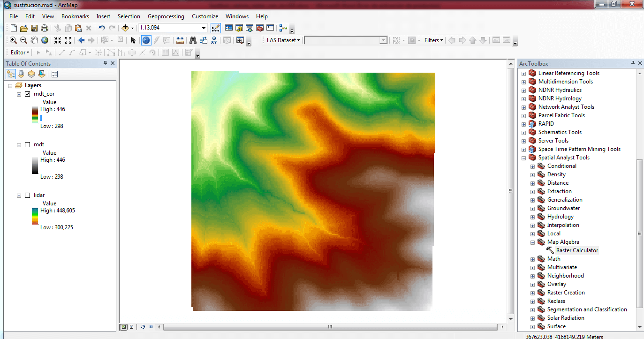644x339 pixels.
Task: Turn on the lidar layer checkbox
Action: [27, 195]
